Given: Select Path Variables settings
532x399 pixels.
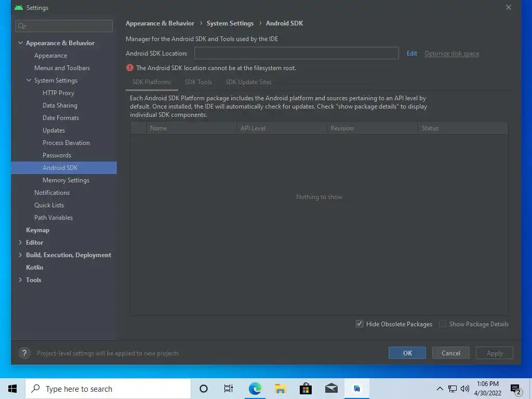Looking at the screenshot, I should pyautogui.click(x=54, y=218).
